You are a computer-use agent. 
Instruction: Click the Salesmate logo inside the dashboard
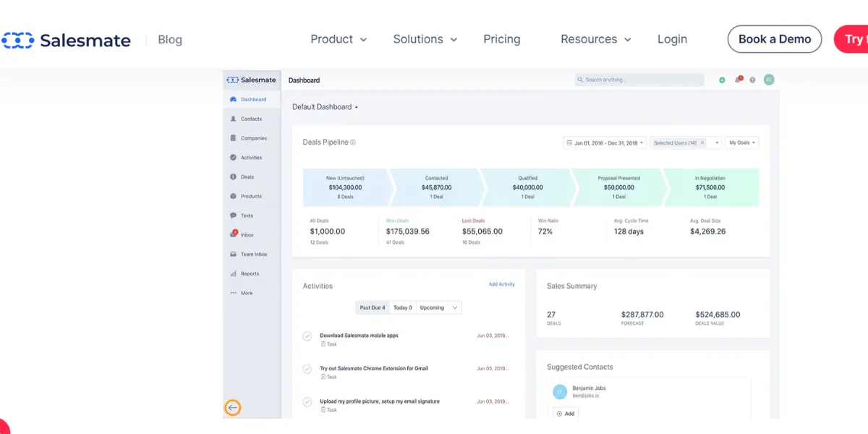pyautogui.click(x=251, y=80)
